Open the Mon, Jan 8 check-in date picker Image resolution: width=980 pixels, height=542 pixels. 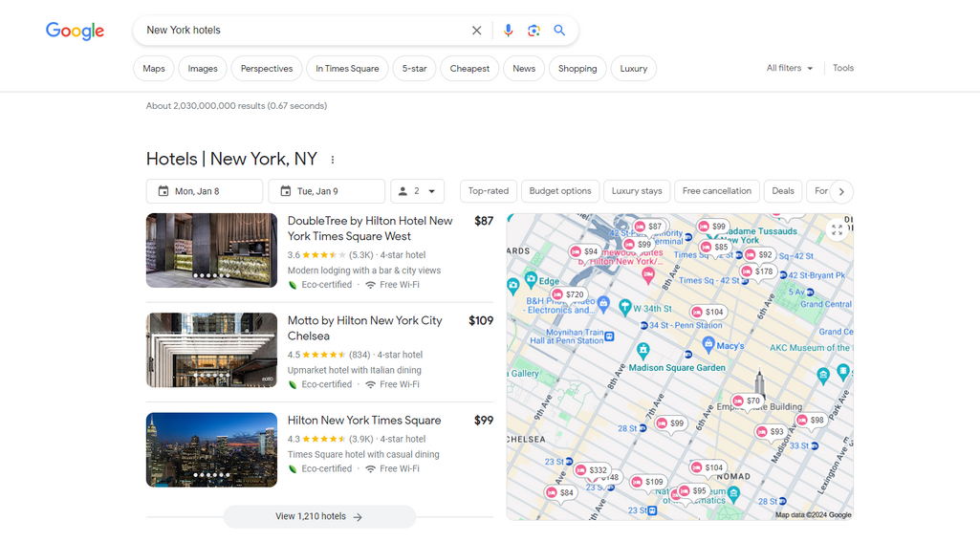[x=205, y=191]
